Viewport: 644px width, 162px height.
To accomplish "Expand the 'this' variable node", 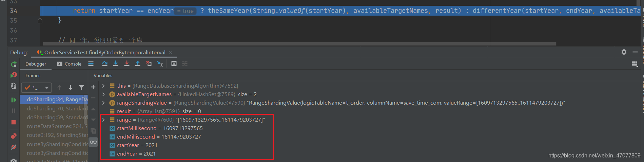I will pyautogui.click(x=104, y=86).
